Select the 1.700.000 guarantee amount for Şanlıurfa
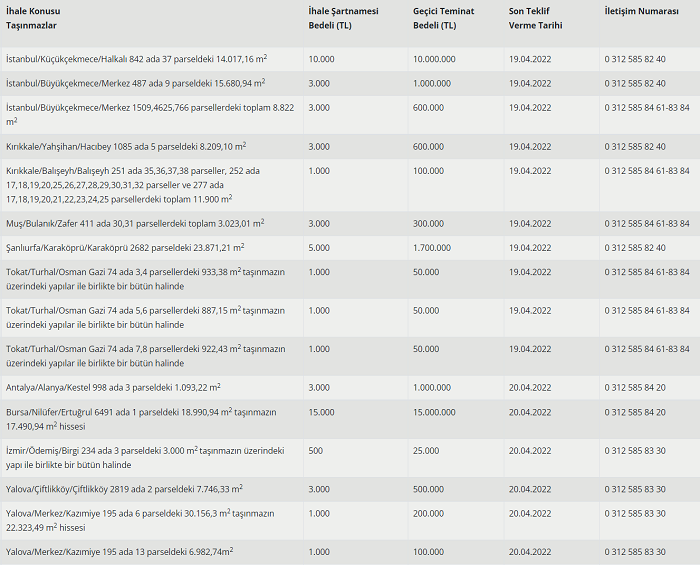This screenshot has height=565, width=700. point(432,247)
